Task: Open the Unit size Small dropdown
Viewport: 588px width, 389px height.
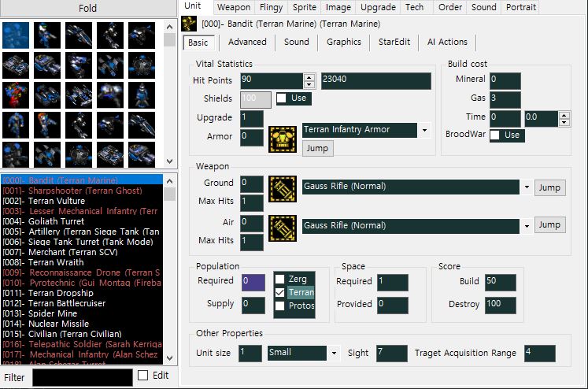Action: pyautogui.click(x=334, y=353)
